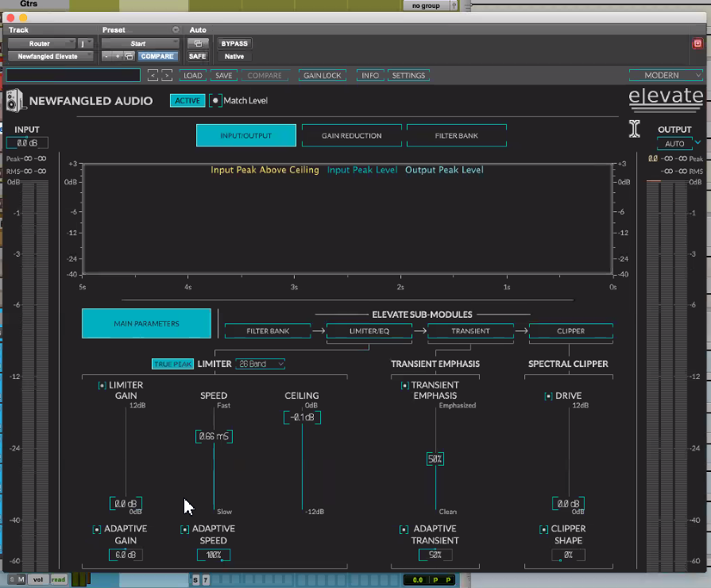Click the read automation mode button
The image size is (711, 588).
click(x=59, y=579)
